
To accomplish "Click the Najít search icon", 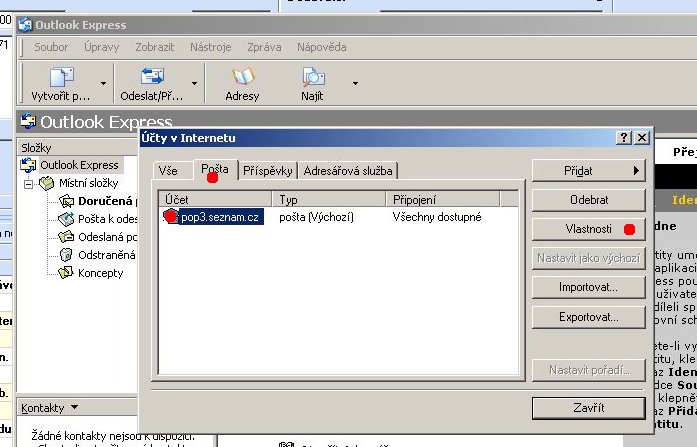I will point(313,77).
